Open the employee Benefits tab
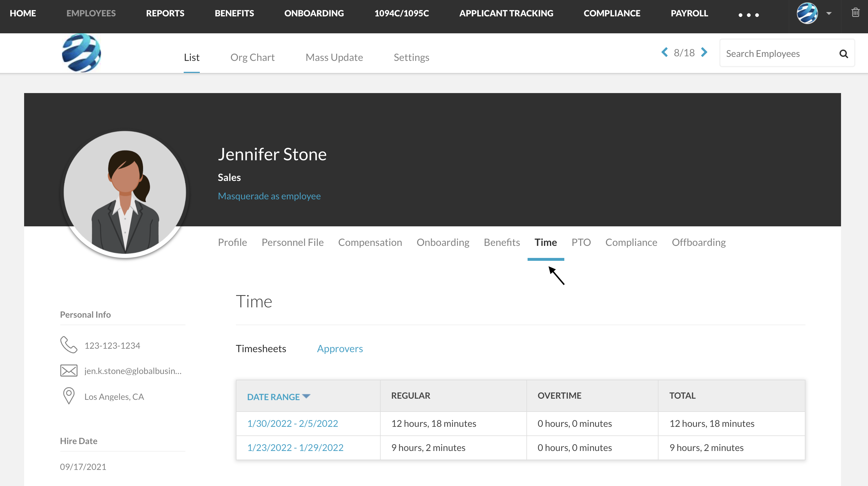This screenshot has width=868, height=486. pos(502,242)
